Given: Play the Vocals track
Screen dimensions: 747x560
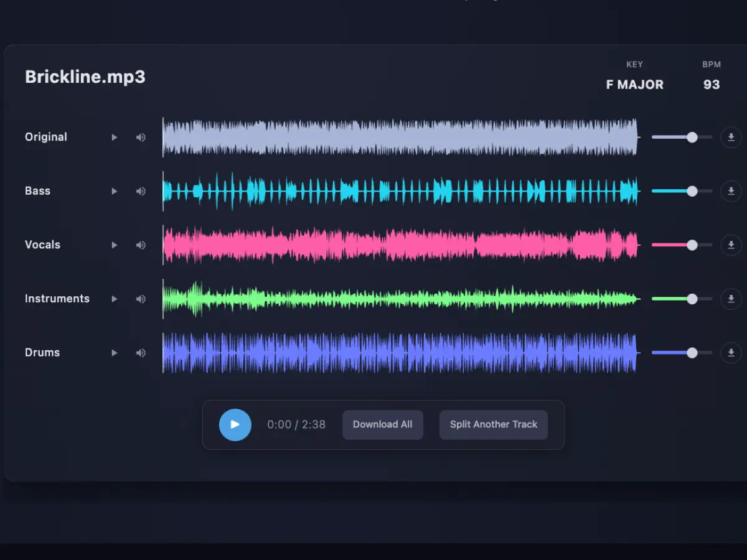Looking at the screenshot, I should (114, 245).
